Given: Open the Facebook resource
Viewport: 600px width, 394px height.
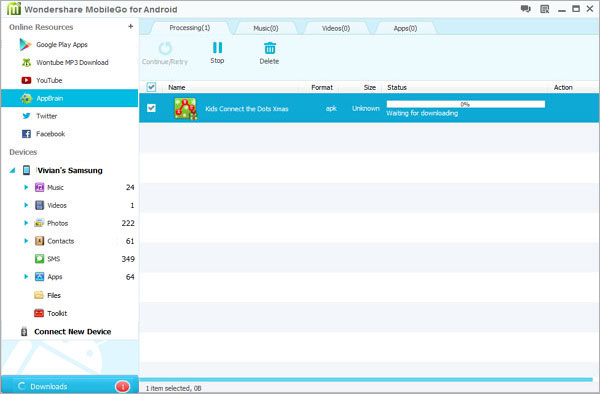Looking at the screenshot, I should click(x=51, y=134).
